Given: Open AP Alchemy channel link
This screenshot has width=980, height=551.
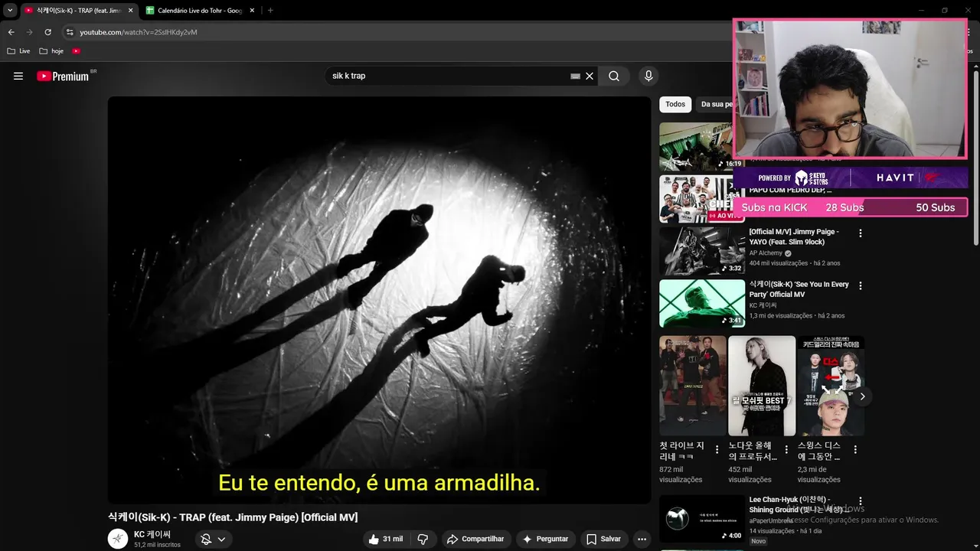Looking at the screenshot, I should tap(766, 253).
